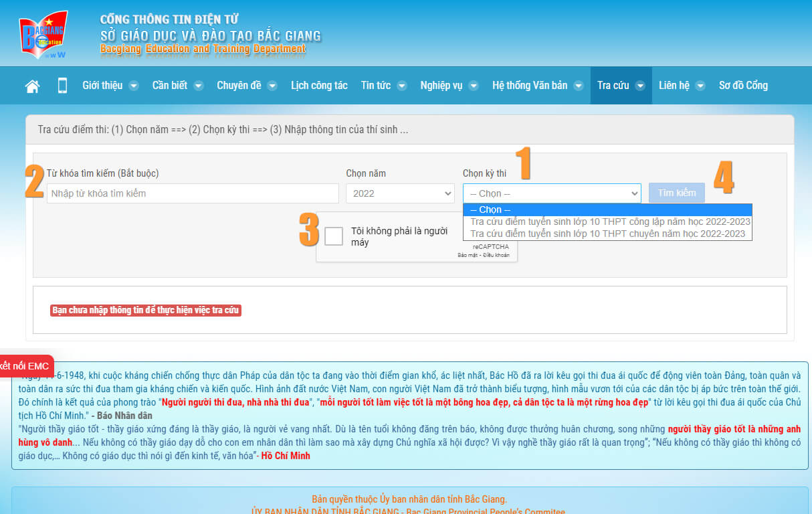Click the Tin tức dropdown arrow
812x514 pixels.
click(402, 86)
